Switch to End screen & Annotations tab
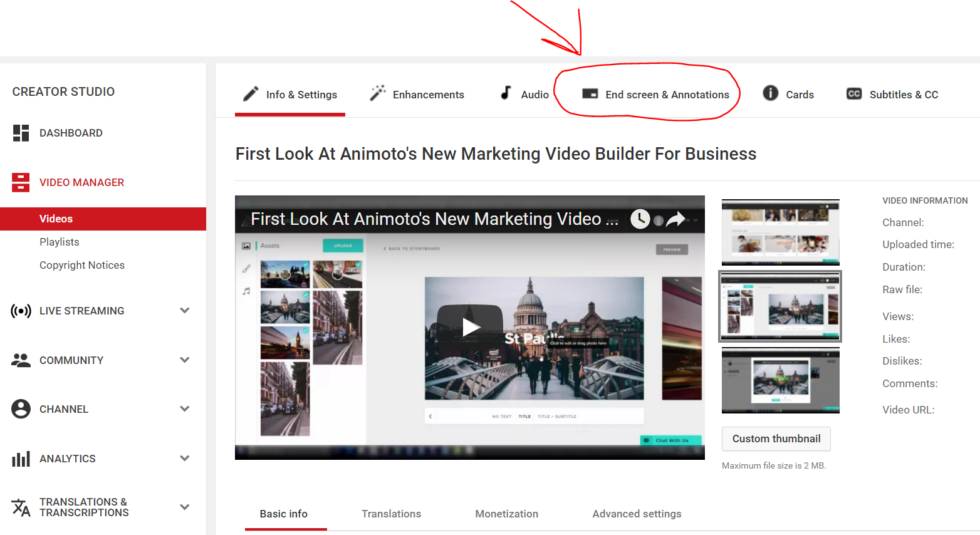980x535 pixels. (x=655, y=95)
